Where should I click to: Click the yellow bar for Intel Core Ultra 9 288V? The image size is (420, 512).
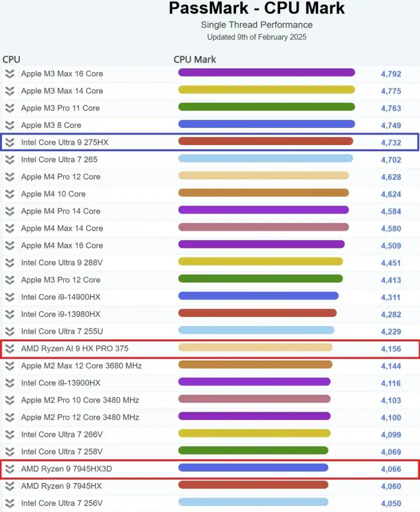tap(260, 261)
